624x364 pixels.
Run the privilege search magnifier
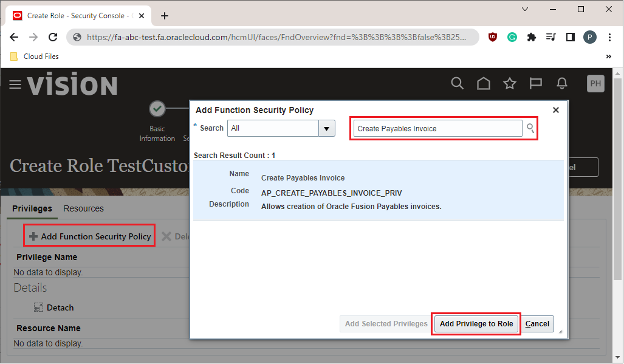click(530, 128)
